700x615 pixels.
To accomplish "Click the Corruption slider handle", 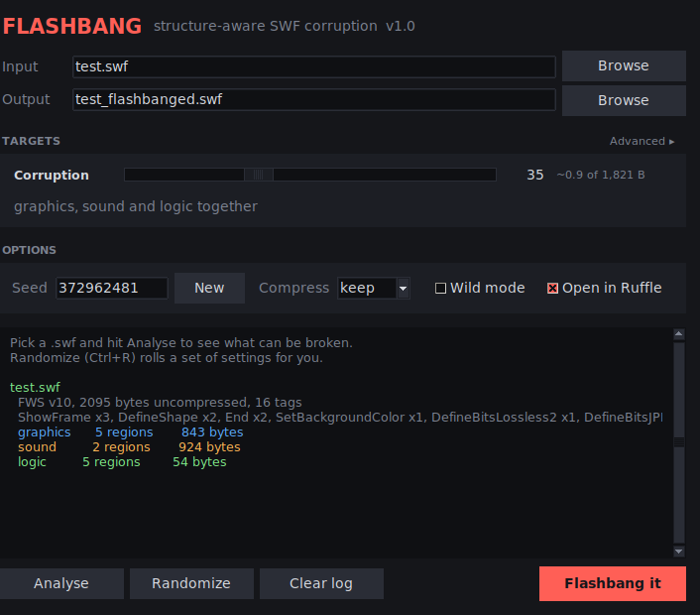I will point(259,175).
